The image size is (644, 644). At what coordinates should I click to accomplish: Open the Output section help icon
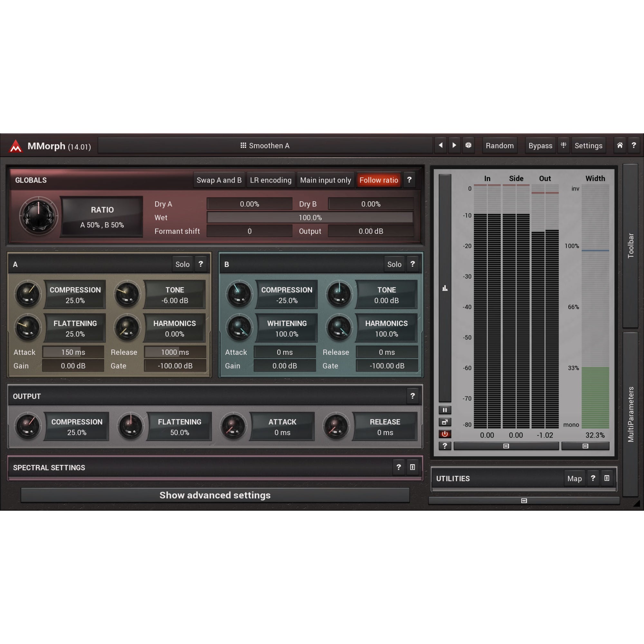click(413, 396)
